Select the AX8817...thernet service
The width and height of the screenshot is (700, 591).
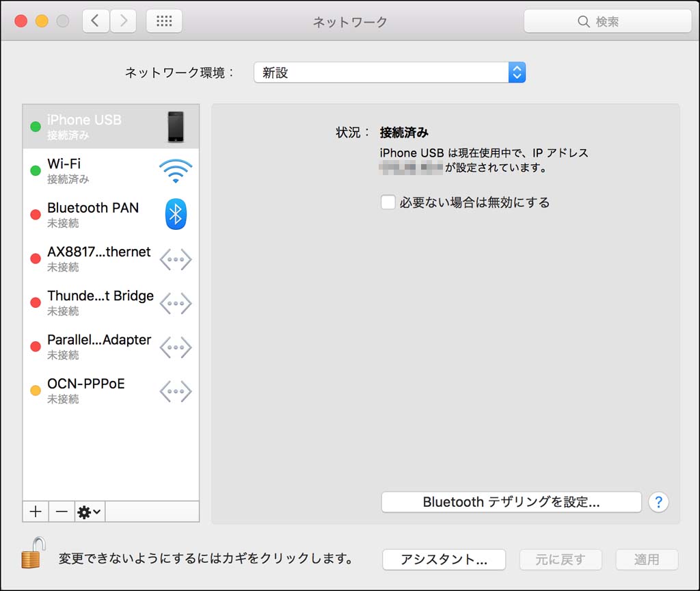pyautogui.click(x=111, y=259)
